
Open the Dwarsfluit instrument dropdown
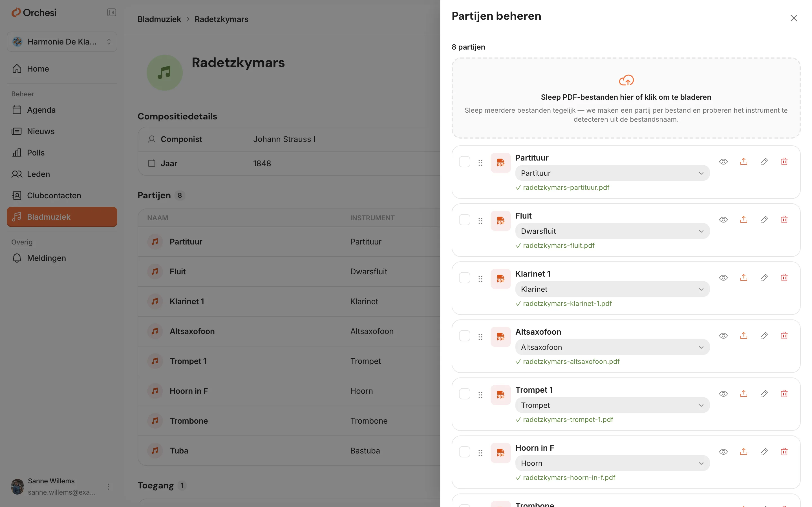(612, 231)
